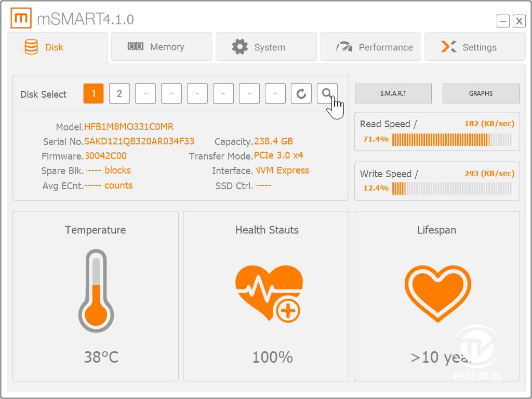The image size is (532, 399).
Task: Open the S.M.A.R.T details button
Action: 393,94
